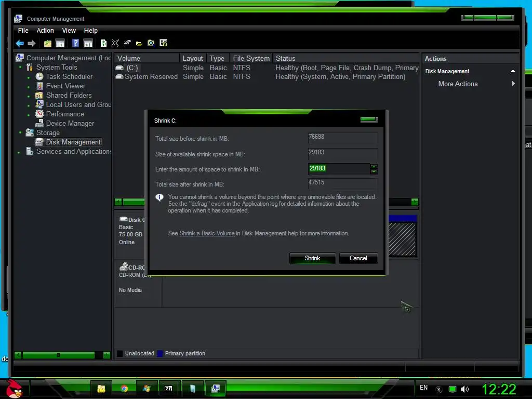Expand Services and Applications node
The width and height of the screenshot is (532, 399).
[19, 152]
